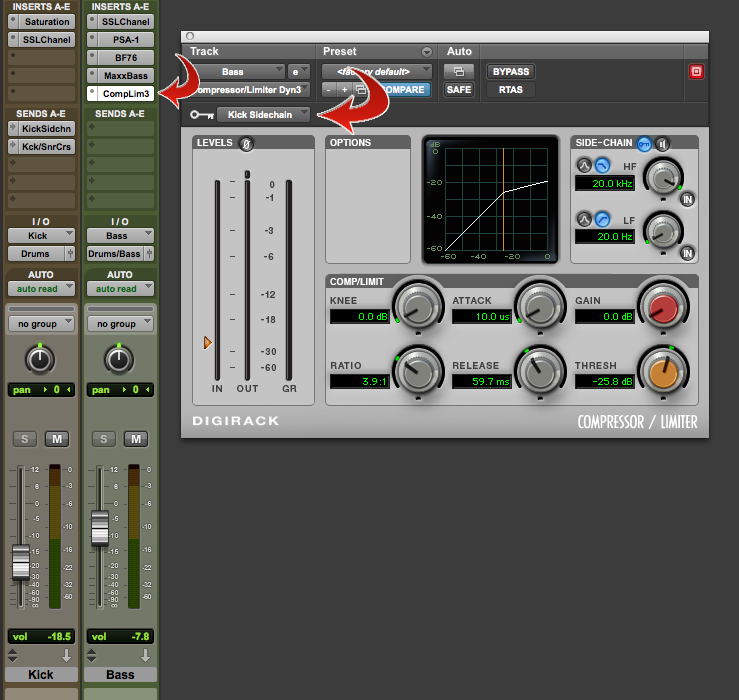Open the Kick Sidechain key input dropdown

[x=263, y=115]
